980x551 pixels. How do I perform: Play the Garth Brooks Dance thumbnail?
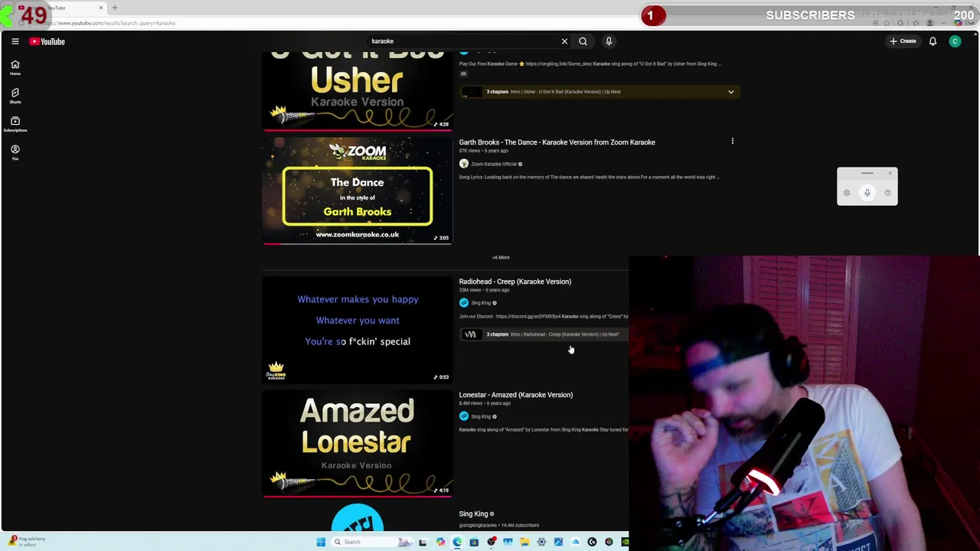[357, 191]
